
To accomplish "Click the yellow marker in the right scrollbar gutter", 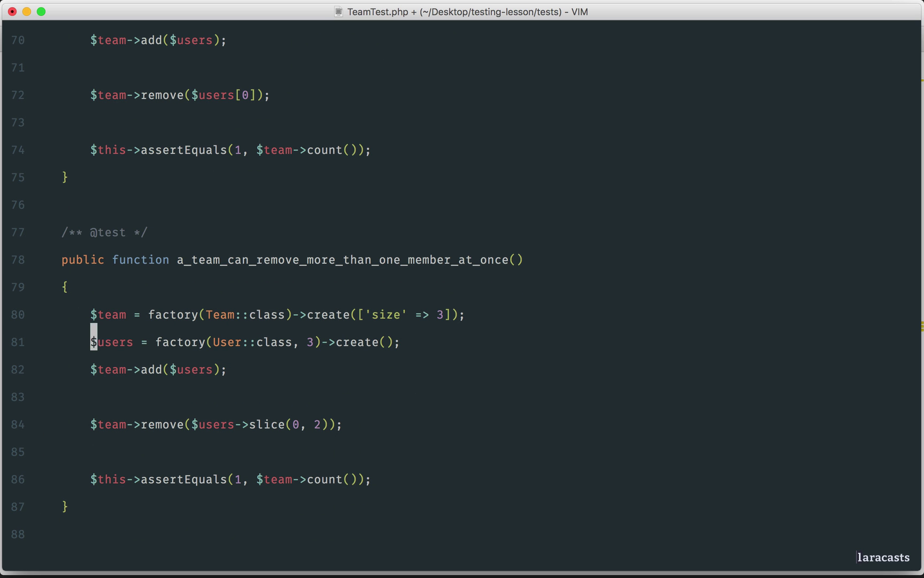I will click(922, 326).
